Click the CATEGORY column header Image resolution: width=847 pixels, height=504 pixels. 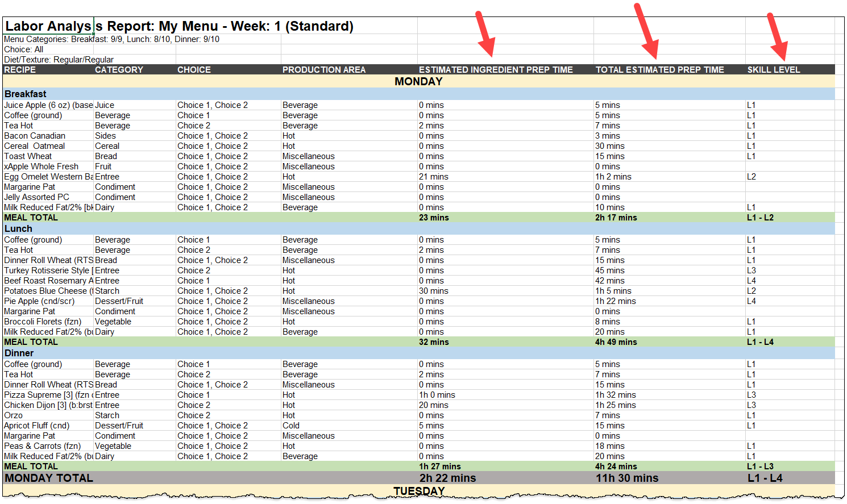[119, 70]
